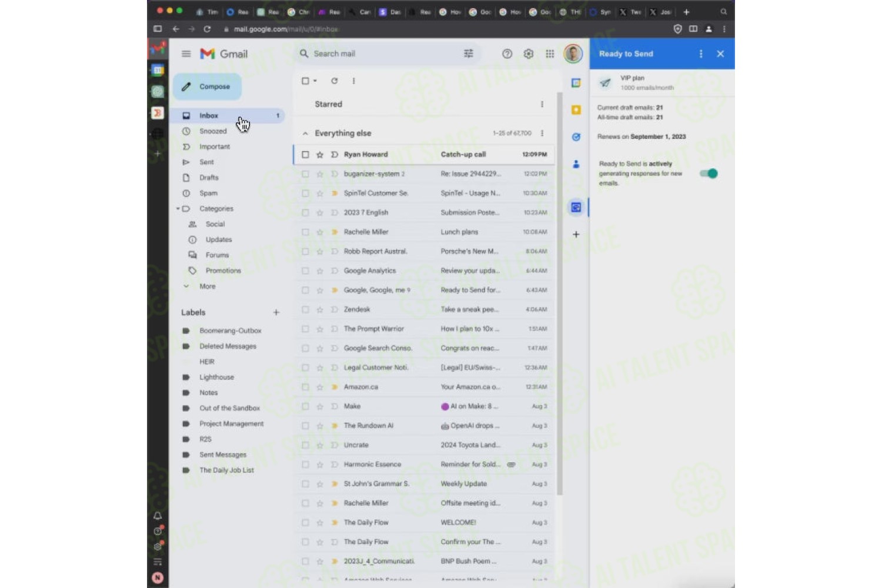
Task: Open select dropdown arrow beside checkbox
Action: (x=315, y=81)
